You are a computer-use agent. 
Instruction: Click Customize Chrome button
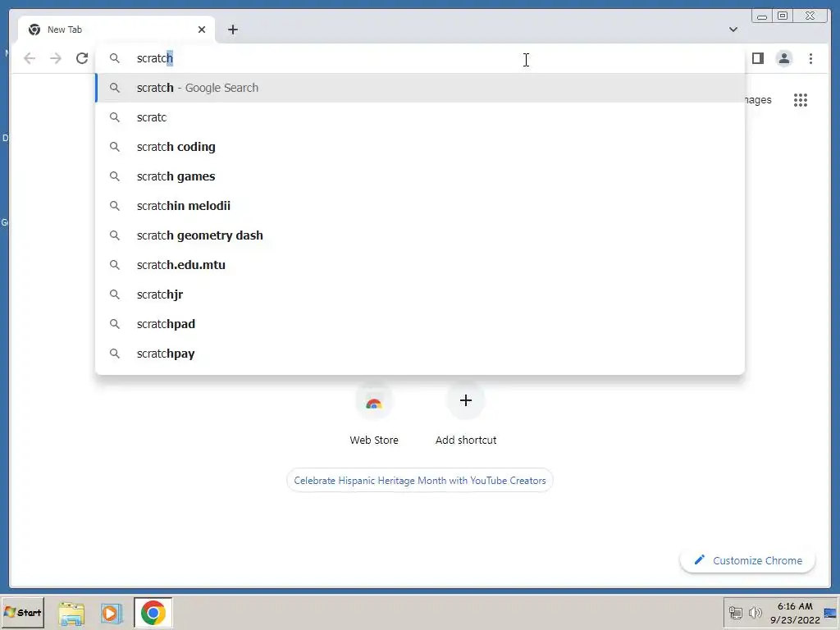click(x=748, y=560)
